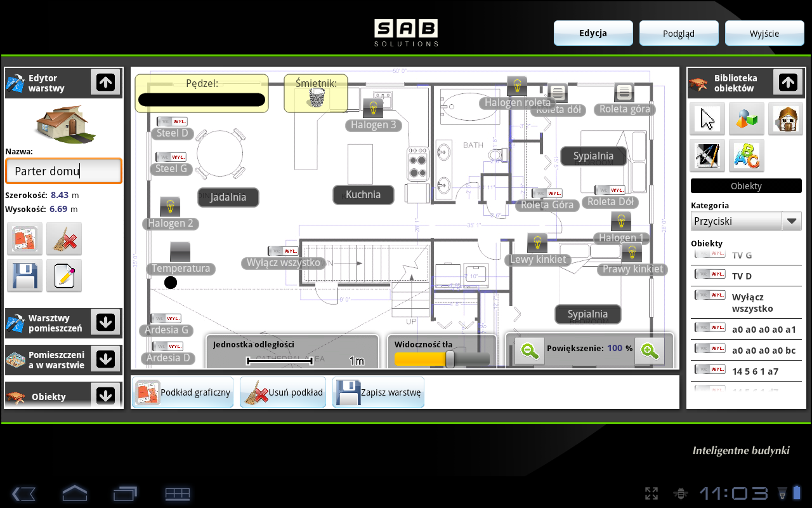Expand the Warstwy pomieszczeń panel

tap(105, 323)
